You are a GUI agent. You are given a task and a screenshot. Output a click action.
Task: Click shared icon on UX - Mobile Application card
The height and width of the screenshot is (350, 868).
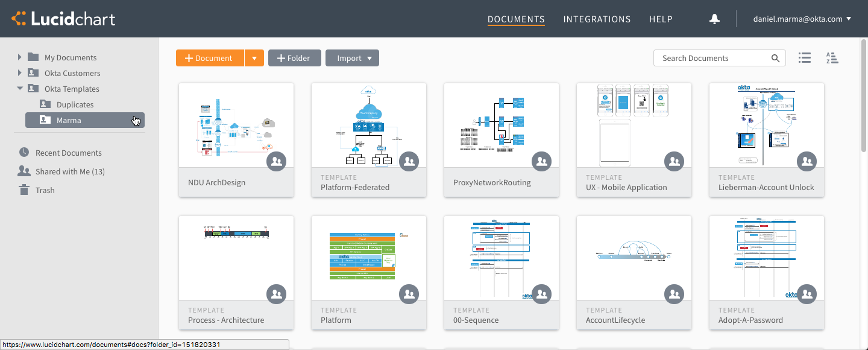(674, 161)
